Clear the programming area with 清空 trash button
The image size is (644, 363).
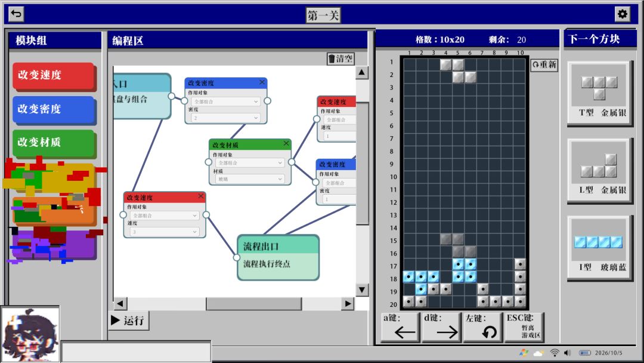(x=340, y=59)
